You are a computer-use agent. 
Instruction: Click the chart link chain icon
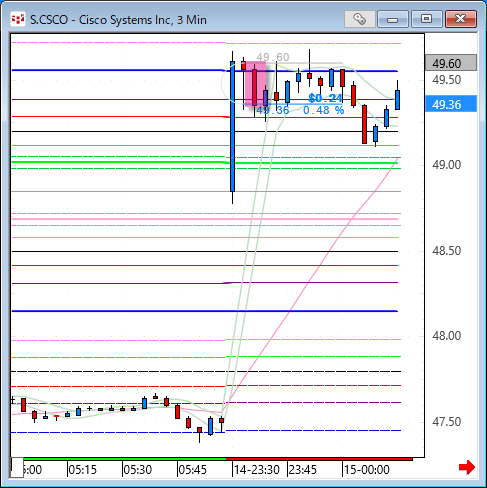coord(359,19)
